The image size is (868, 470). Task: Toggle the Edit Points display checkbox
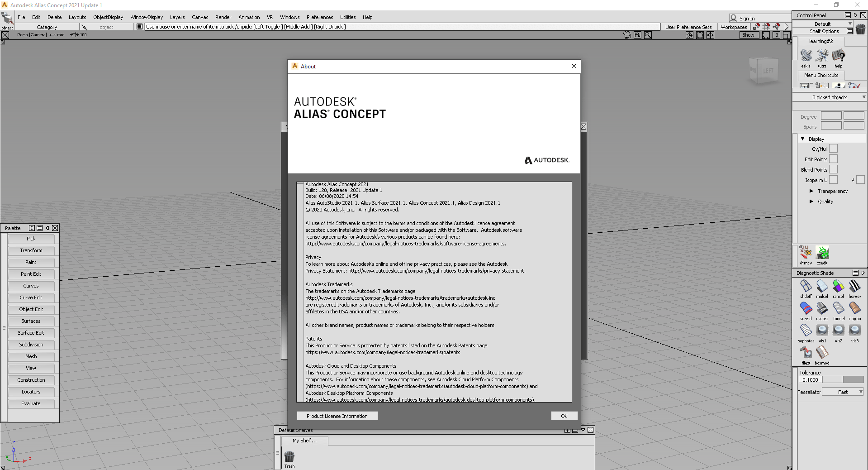pos(833,159)
